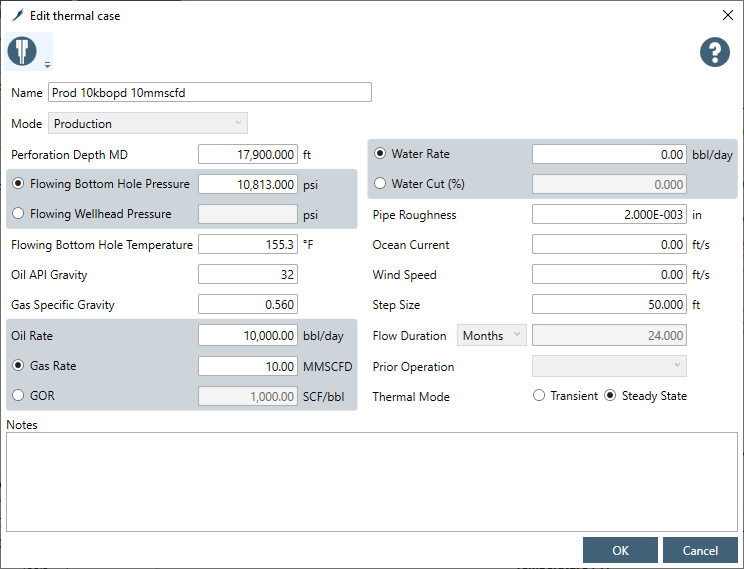Screen dimensions: 744x569
Task: Click the Oil API Gravity field
Action: [x=248, y=274]
